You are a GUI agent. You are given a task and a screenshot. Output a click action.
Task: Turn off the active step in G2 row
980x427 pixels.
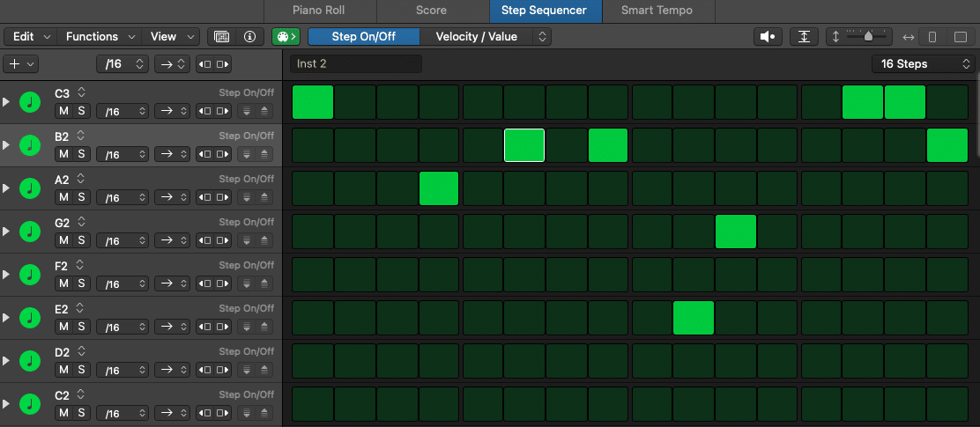point(736,231)
